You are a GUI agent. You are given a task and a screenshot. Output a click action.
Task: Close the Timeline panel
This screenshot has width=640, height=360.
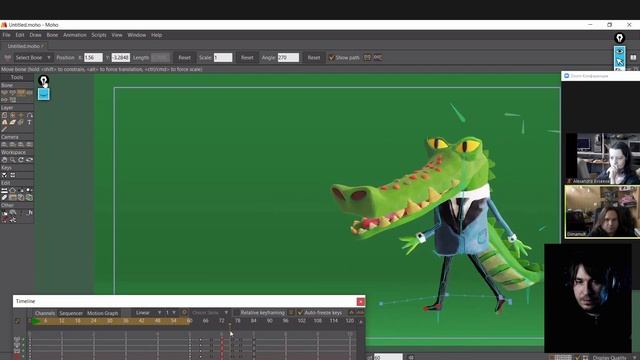tap(360, 302)
